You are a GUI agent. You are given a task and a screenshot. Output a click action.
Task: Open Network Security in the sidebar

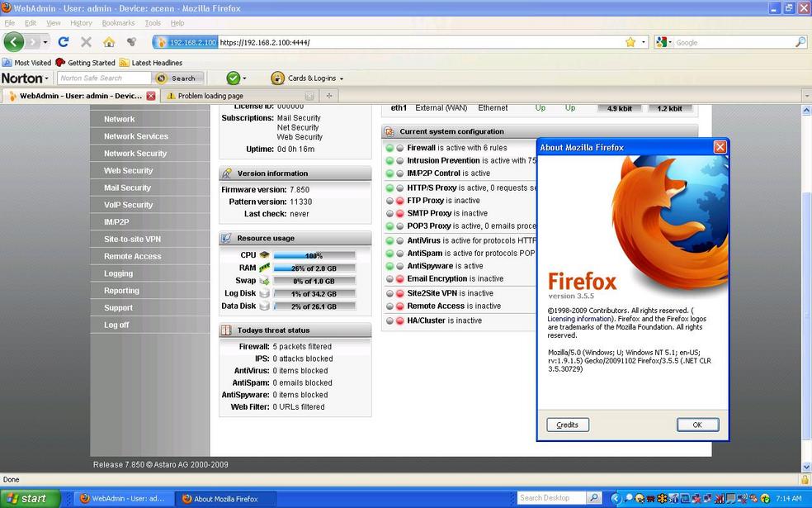[135, 154]
